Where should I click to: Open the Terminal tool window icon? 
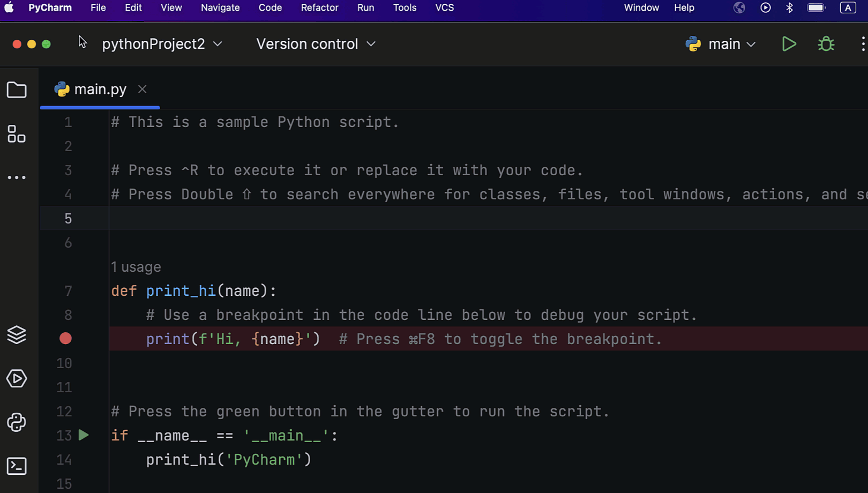[x=17, y=466]
